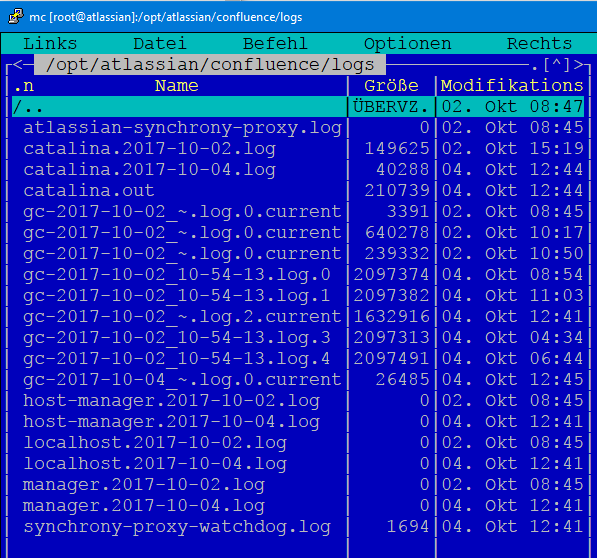Screen dimensions: 597x558
Task: Sort by the Größe column header
Action: coord(391,86)
